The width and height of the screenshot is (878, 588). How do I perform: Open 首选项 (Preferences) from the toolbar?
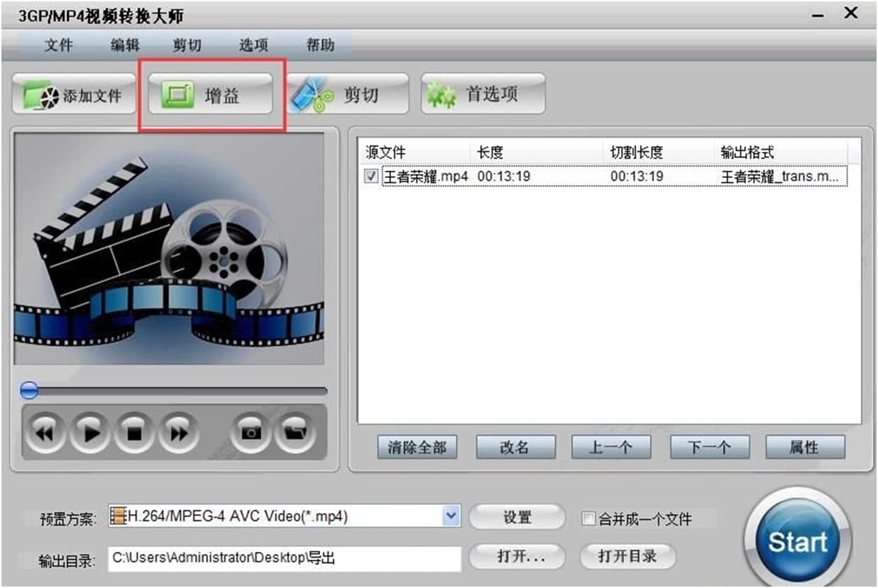pyautogui.click(x=483, y=94)
